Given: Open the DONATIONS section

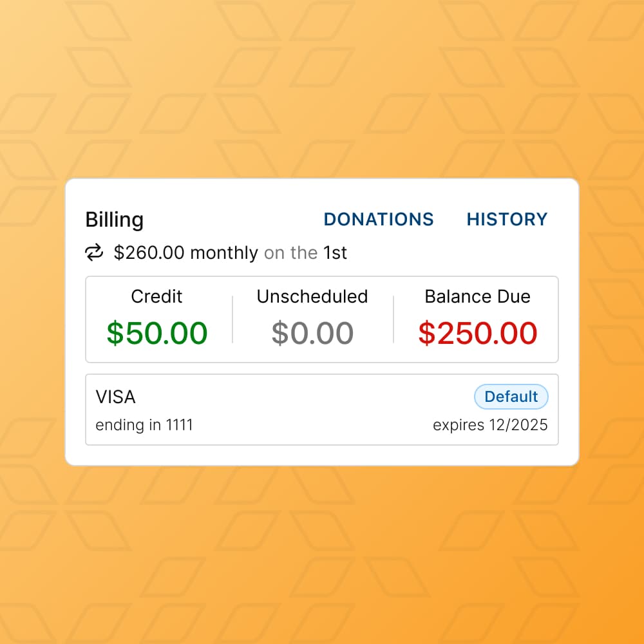Looking at the screenshot, I should (x=379, y=220).
